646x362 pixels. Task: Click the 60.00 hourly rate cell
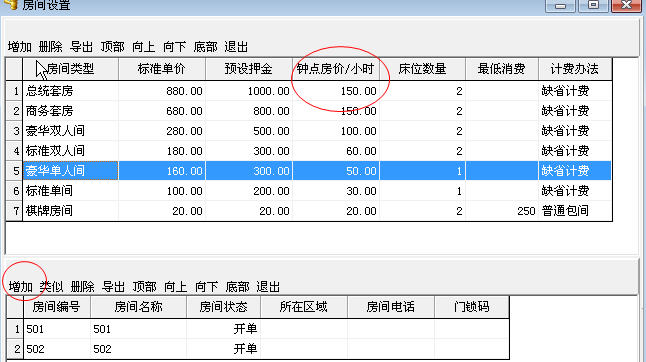pyautogui.click(x=335, y=151)
